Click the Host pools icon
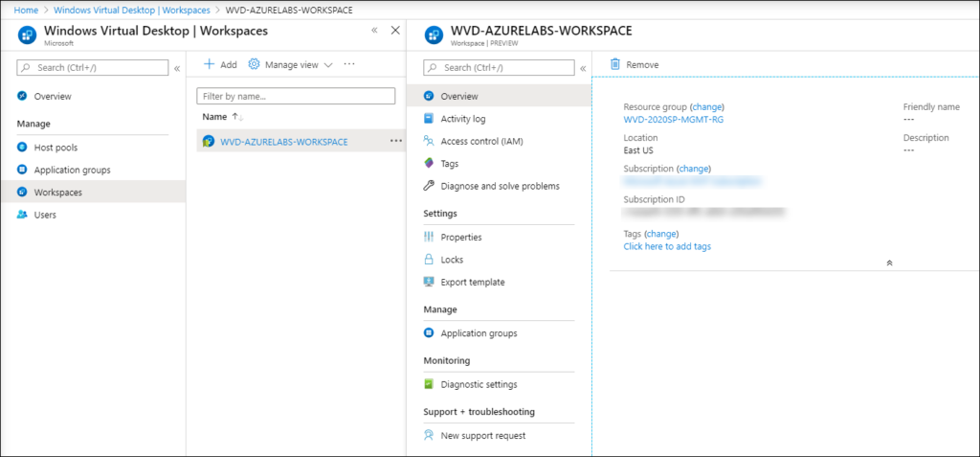 point(22,148)
